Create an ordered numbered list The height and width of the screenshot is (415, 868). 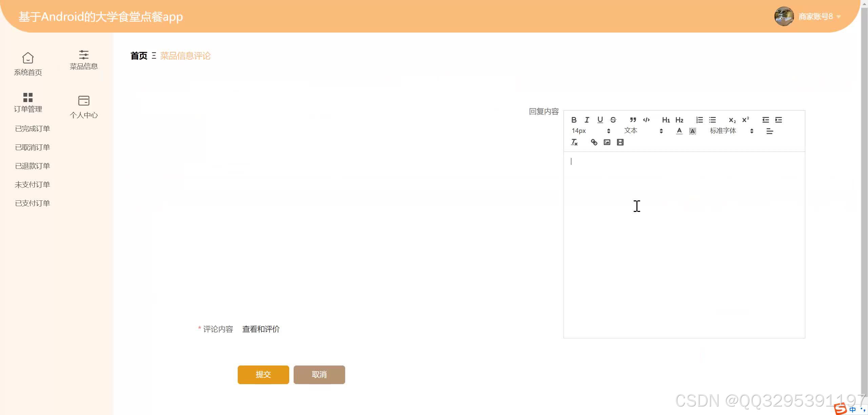(699, 120)
